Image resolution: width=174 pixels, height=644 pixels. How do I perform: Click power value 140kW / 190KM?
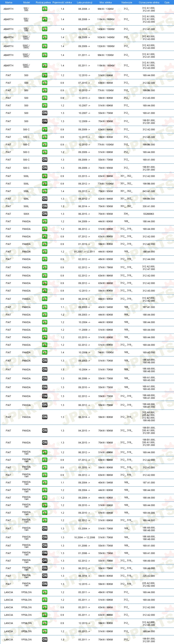click(106, 29)
